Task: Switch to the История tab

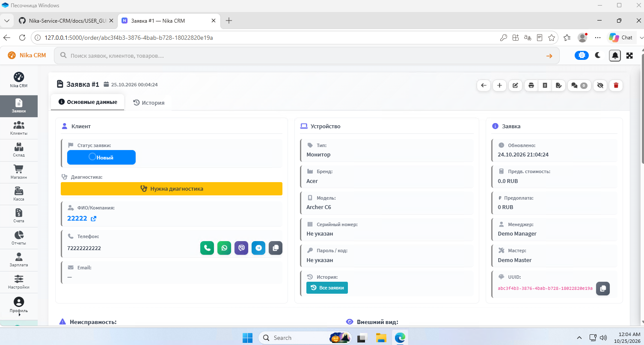Action: 148,103
